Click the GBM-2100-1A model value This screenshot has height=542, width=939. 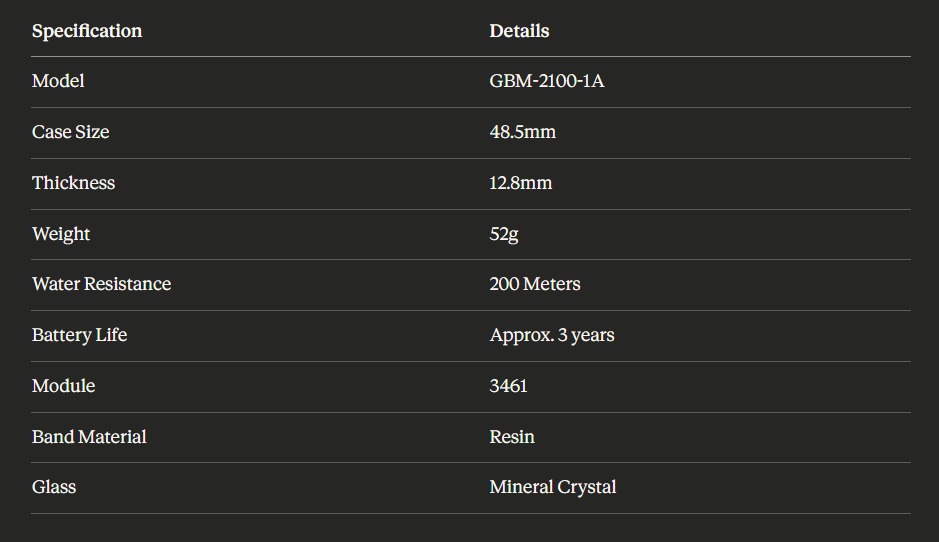pos(547,81)
